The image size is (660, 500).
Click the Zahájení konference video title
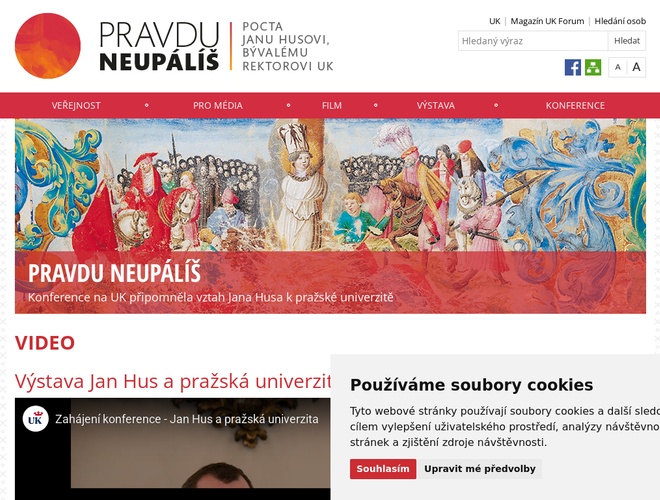pyautogui.click(x=187, y=419)
